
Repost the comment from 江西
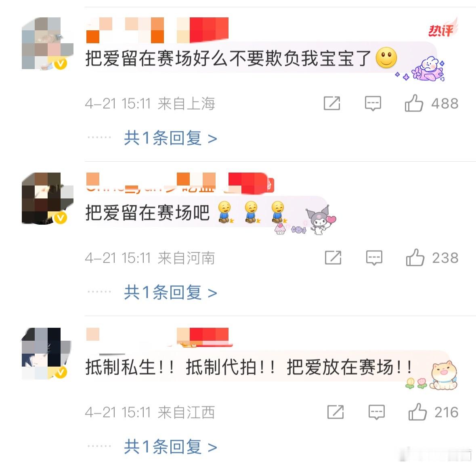coord(336,412)
